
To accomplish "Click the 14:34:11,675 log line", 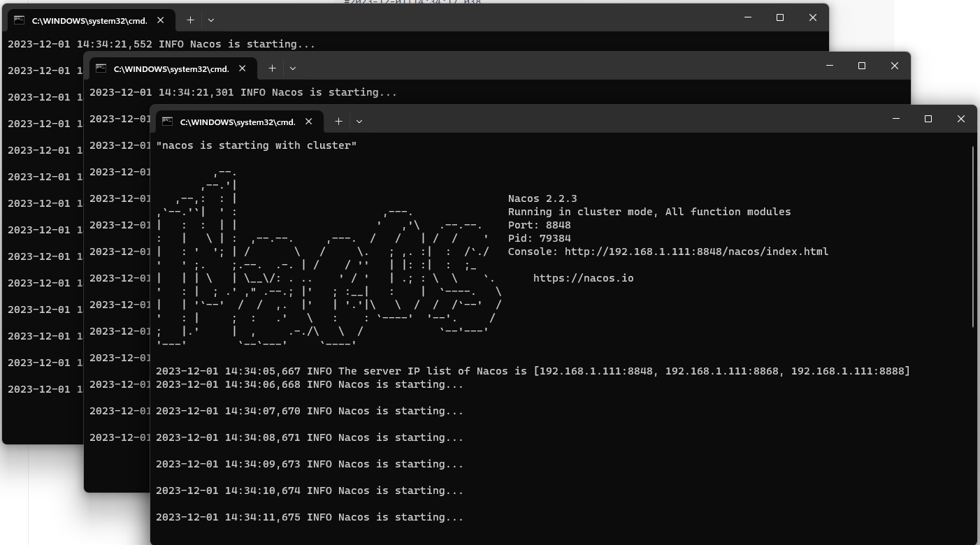I will click(x=310, y=517).
